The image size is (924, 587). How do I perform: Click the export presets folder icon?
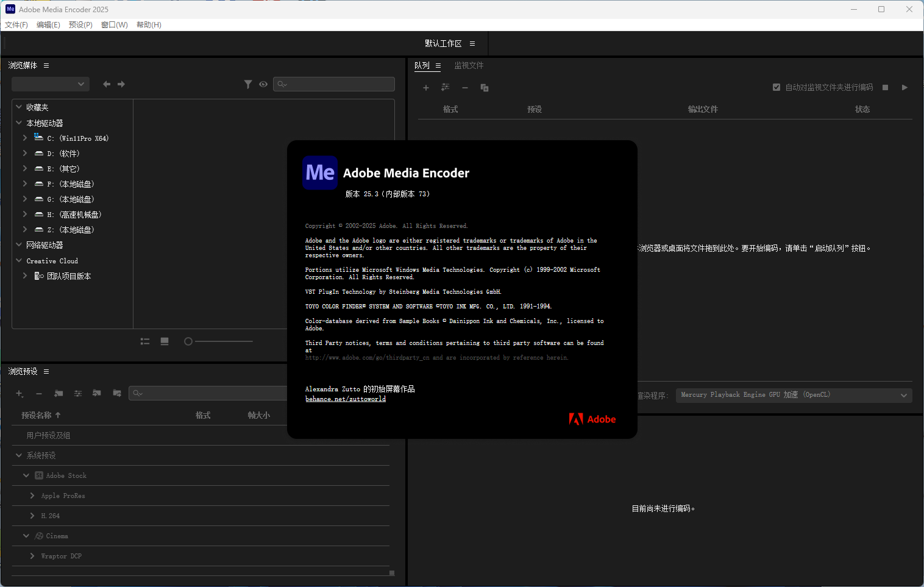pyautogui.click(x=117, y=393)
